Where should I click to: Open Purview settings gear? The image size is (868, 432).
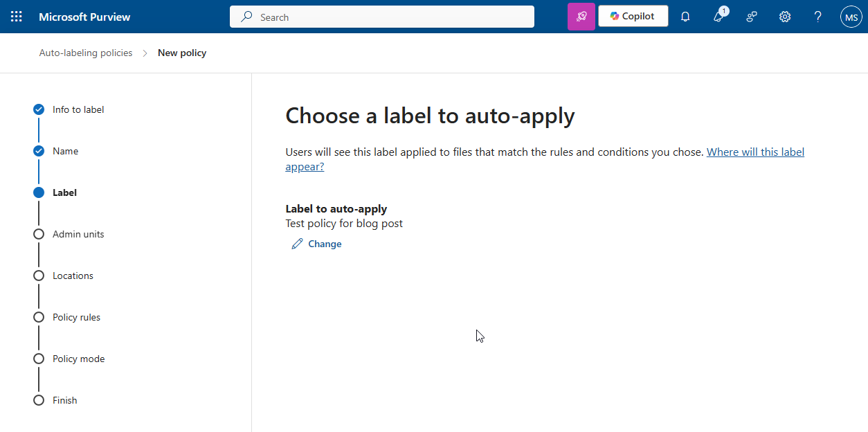click(x=784, y=16)
